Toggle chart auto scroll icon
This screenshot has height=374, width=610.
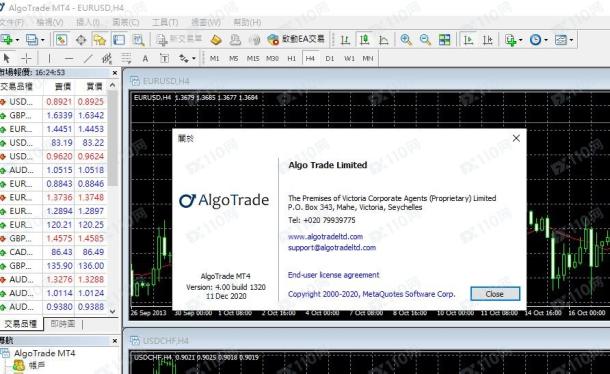[x=468, y=40]
